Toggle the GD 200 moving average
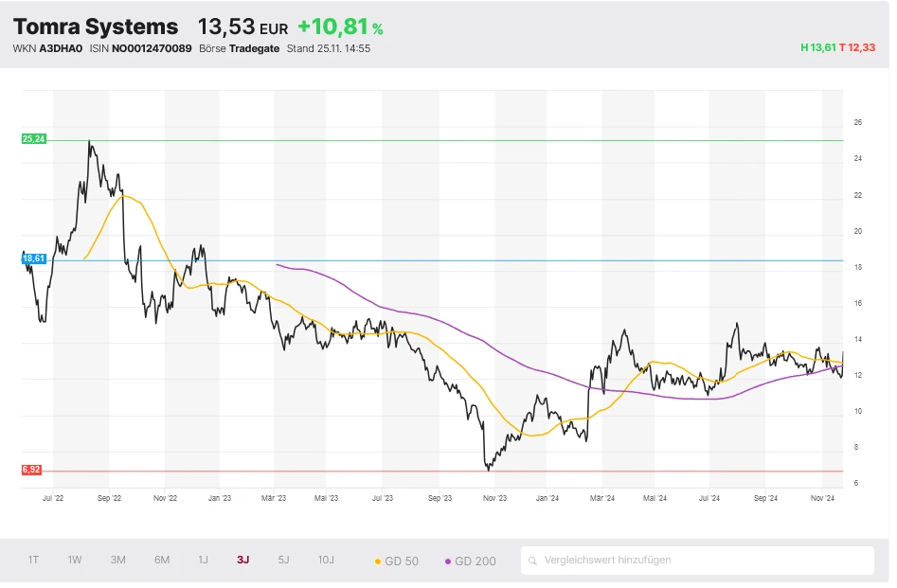Image resolution: width=897 pixels, height=588 pixels. tap(469, 561)
